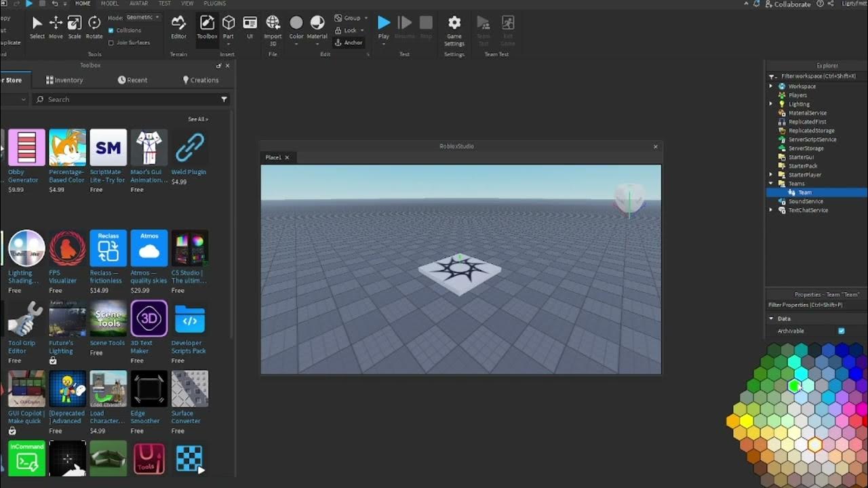This screenshot has height=488, width=868.
Task: Expand the Lighting node in Explorer
Action: pyautogui.click(x=770, y=104)
